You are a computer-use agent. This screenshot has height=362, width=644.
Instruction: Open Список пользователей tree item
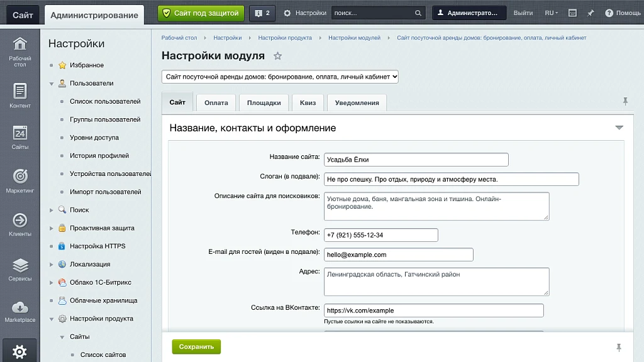[x=105, y=101]
